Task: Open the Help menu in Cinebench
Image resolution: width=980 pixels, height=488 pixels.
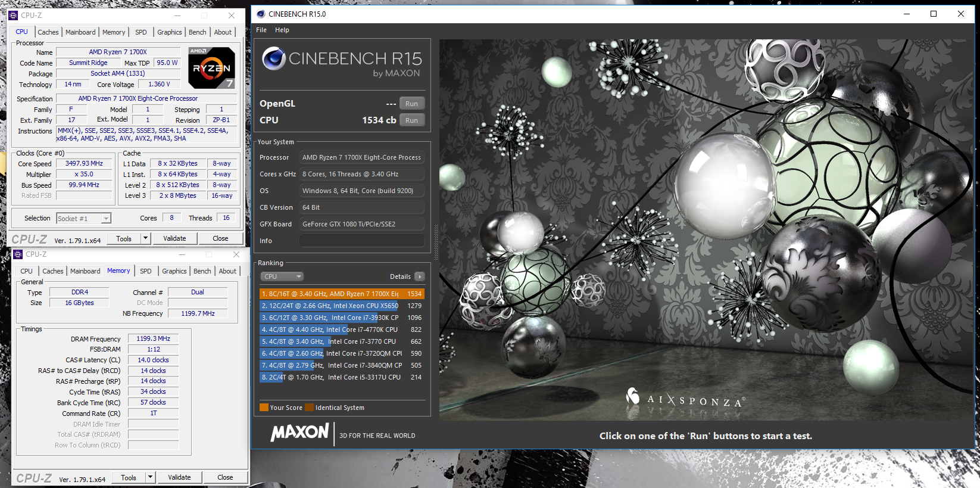Action: [x=282, y=30]
